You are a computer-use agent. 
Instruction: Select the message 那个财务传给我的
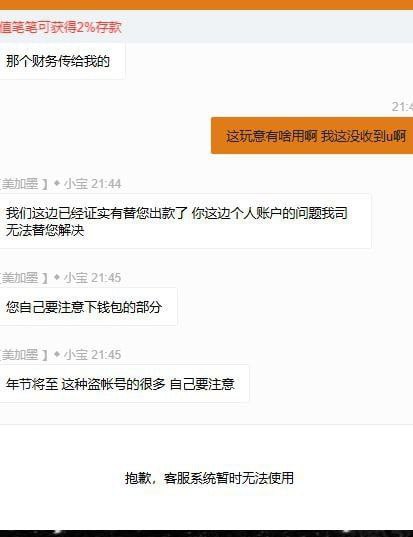pos(62,61)
